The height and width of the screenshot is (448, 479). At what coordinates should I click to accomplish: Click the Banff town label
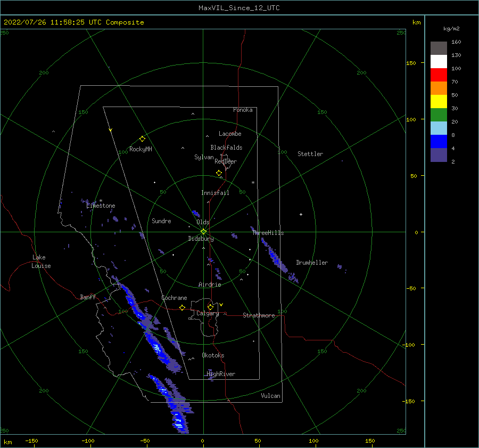(x=88, y=297)
